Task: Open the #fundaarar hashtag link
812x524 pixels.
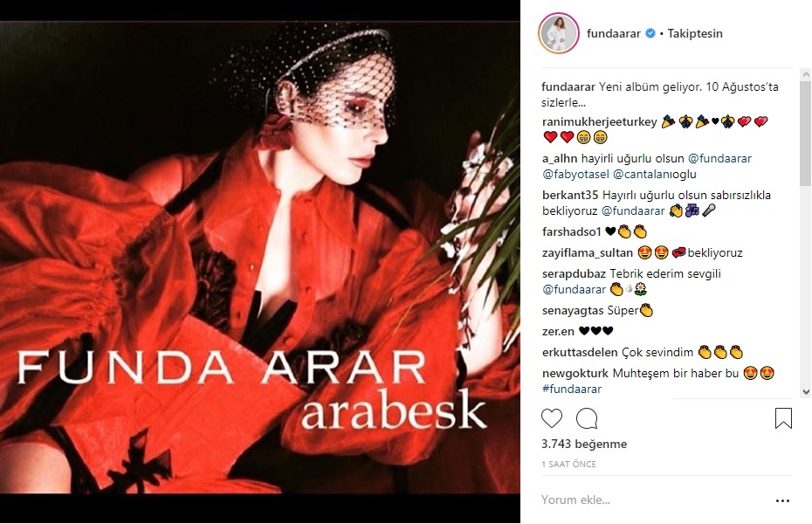Action: (572, 389)
